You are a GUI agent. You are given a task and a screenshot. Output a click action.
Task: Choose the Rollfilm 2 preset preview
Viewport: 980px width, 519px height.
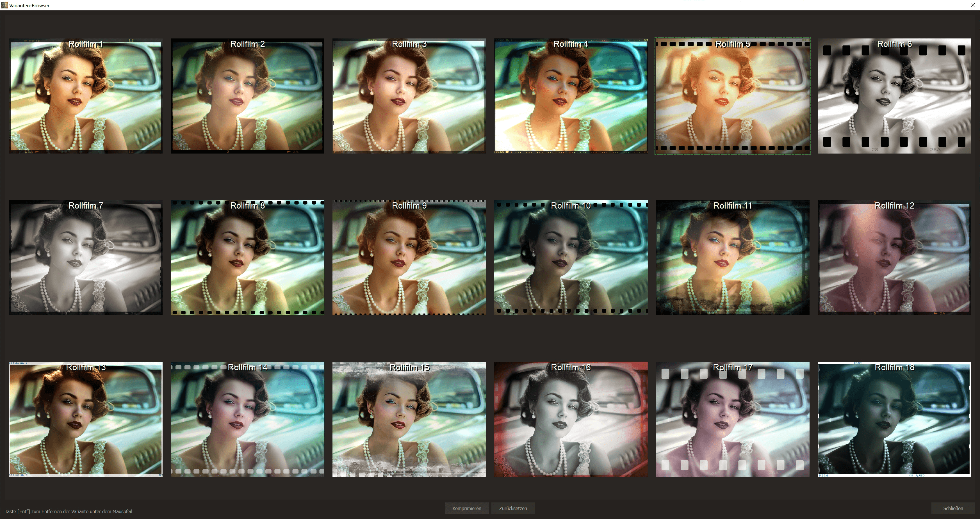coord(247,96)
